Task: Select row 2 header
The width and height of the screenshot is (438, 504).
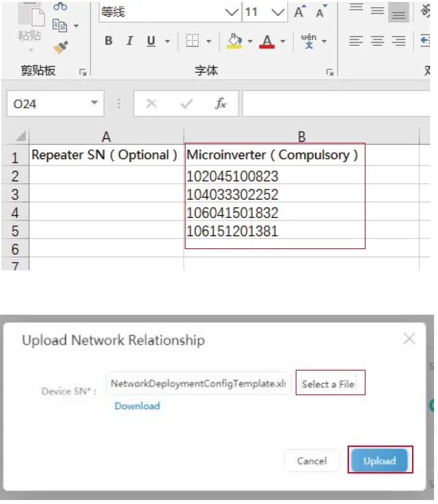Action: coord(15,176)
